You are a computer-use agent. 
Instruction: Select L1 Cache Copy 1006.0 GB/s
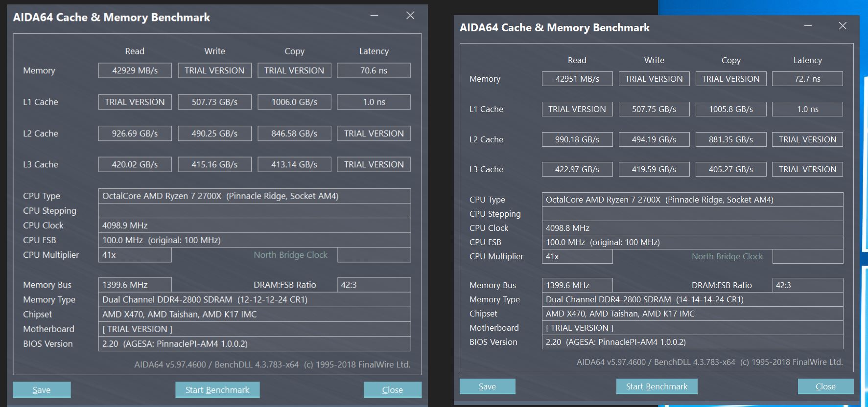click(295, 102)
